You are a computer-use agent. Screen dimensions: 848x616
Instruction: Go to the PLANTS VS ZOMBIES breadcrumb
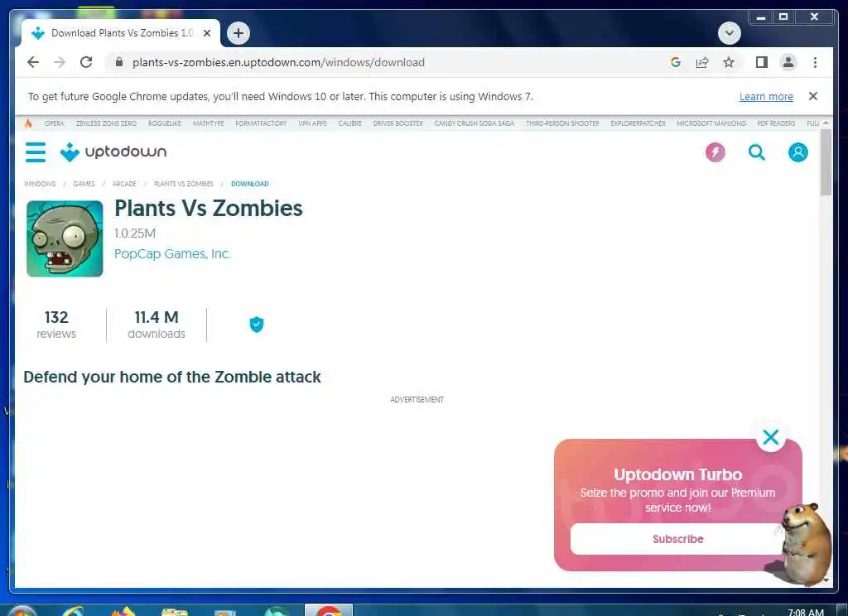(184, 184)
